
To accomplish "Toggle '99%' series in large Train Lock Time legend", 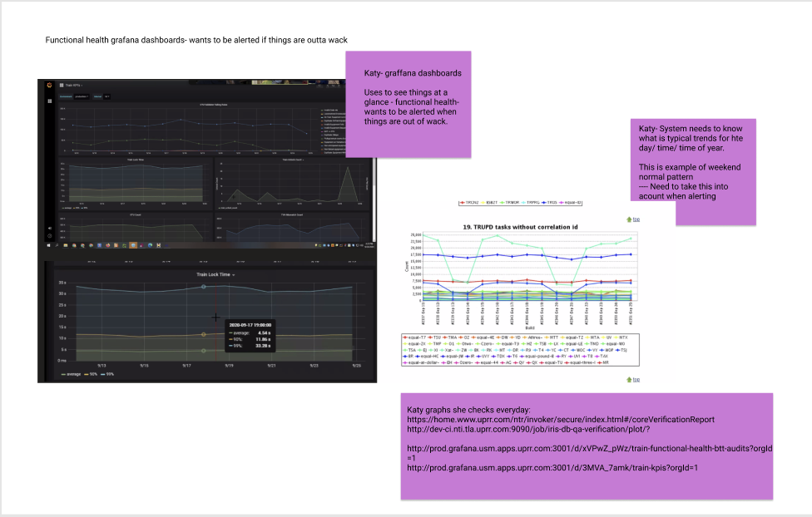I will tap(107, 374).
